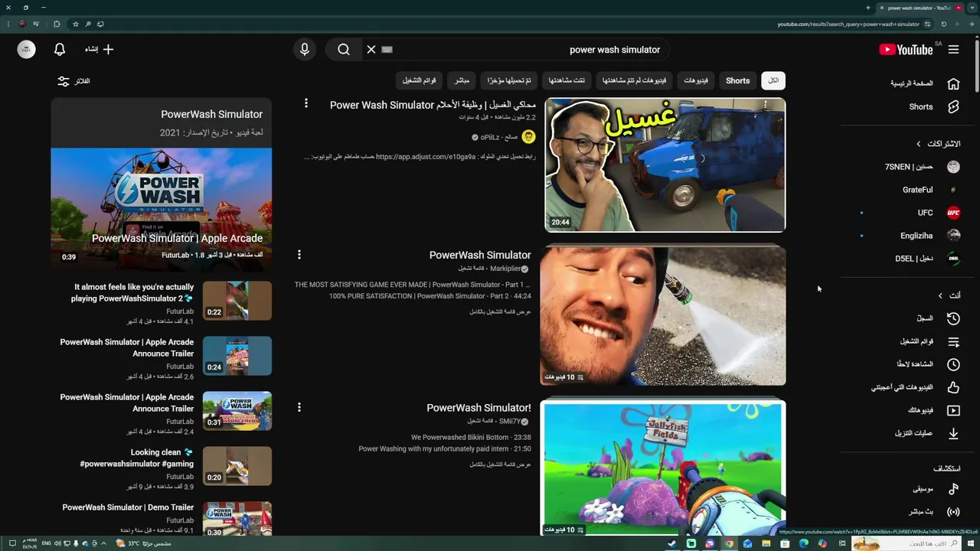The height and width of the screenshot is (551, 980).
Task: Select the Playlists (قوائم التشغيل) filter chip
Action: pyautogui.click(x=420, y=80)
